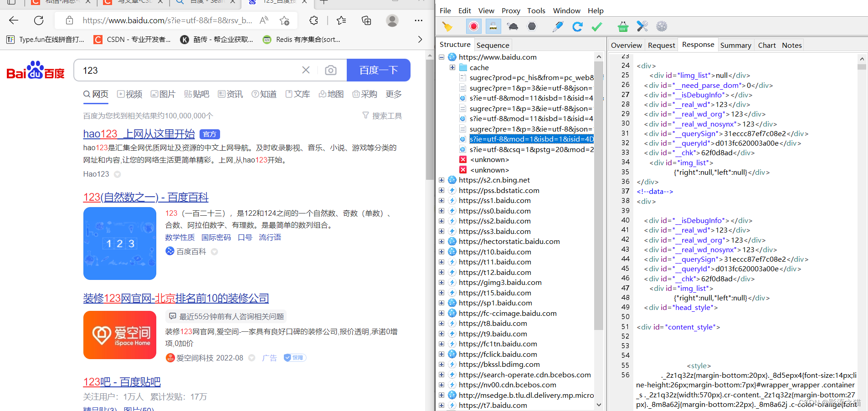Viewport: 868px width, 411px height.
Task: Open the Proxy menu in Charles
Action: (x=511, y=10)
